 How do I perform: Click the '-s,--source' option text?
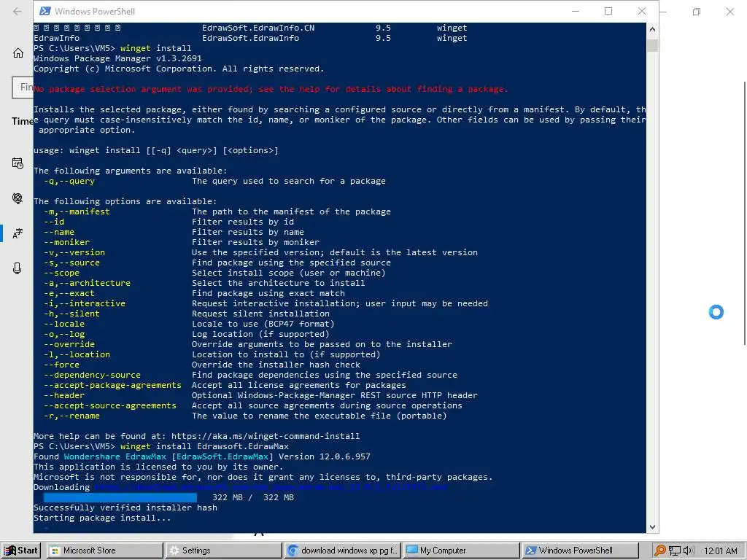click(x=71, y=262)
